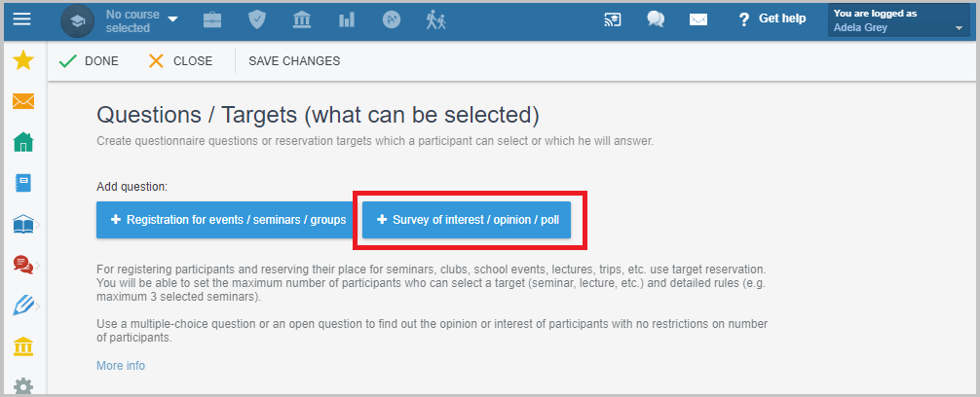Open the bar chart statistics icon
The height and width of the screenshot is (397, 980).
click(x=347, y=20)
